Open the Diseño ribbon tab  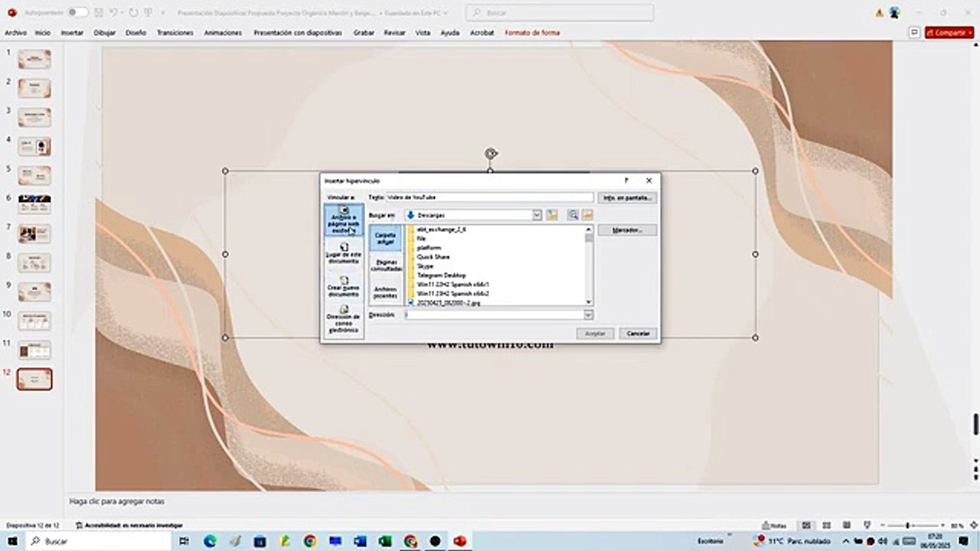136,33
